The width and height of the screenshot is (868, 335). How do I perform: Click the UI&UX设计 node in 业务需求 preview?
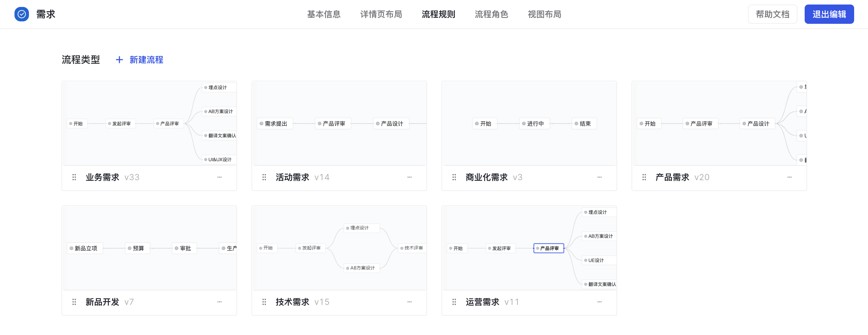[x=219, y=160]
